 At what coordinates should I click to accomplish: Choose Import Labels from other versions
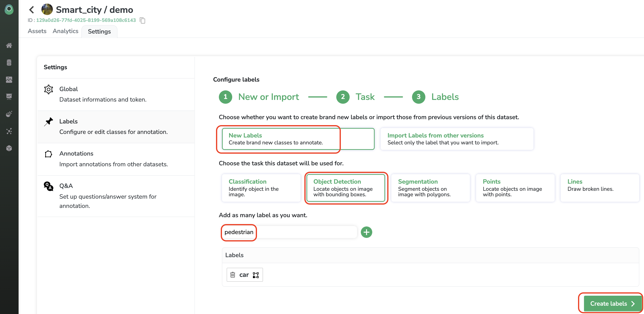(x=457, y=139)
